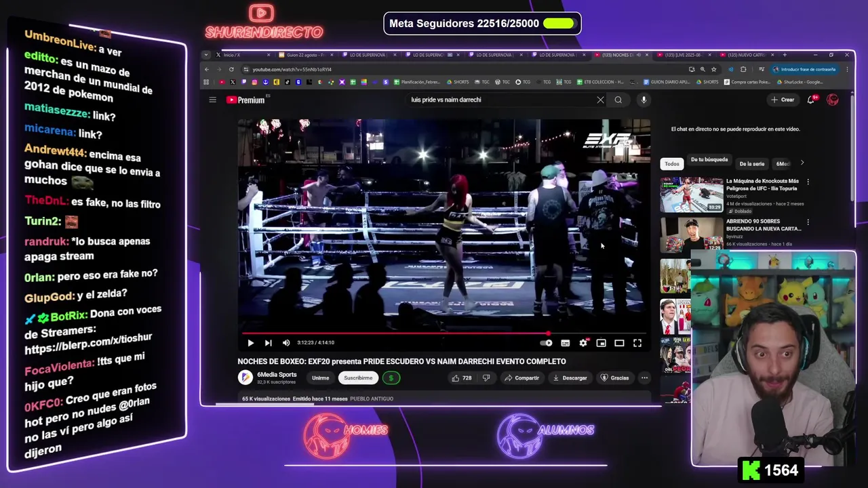This screenshot has height=488, width=868.
Task: Select the De la serie chip
Action: pos(751,163)
